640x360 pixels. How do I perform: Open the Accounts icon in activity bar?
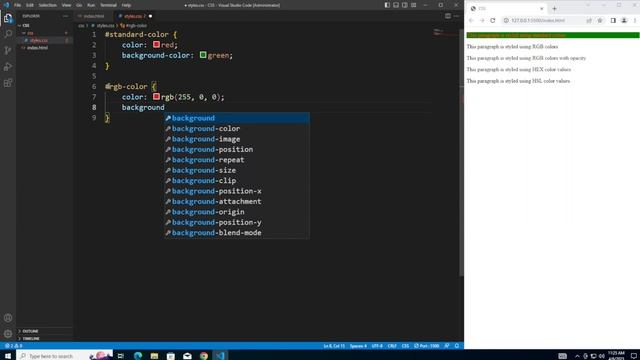8,318
